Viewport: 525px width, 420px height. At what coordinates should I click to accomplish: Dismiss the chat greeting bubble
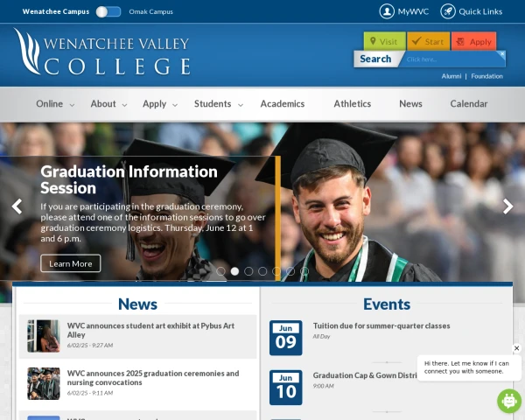516,348
